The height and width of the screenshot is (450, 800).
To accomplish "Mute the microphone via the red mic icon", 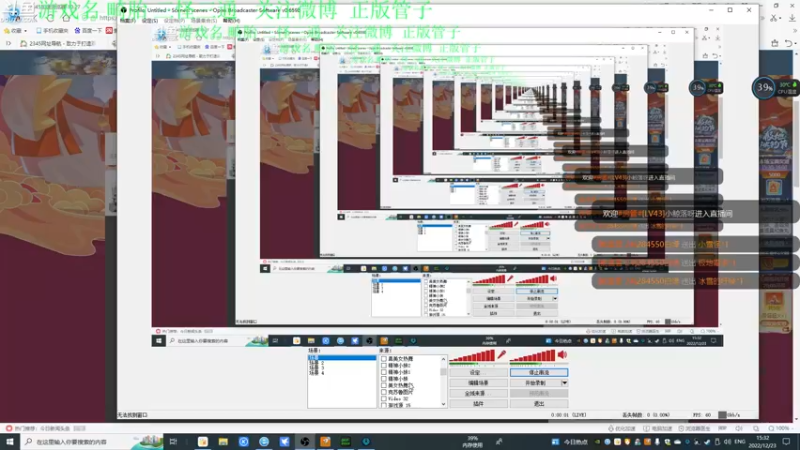I will [502, 355].
